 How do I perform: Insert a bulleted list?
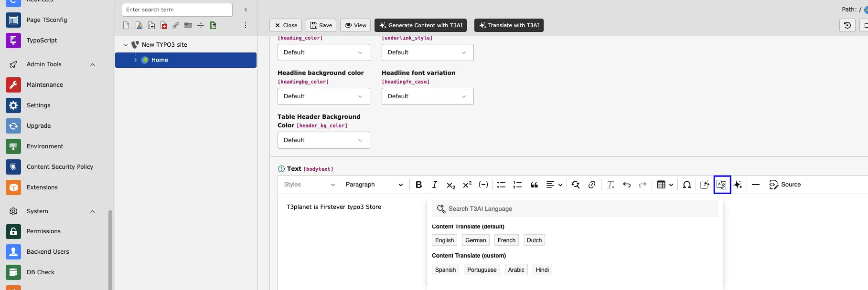click(501, 185)
